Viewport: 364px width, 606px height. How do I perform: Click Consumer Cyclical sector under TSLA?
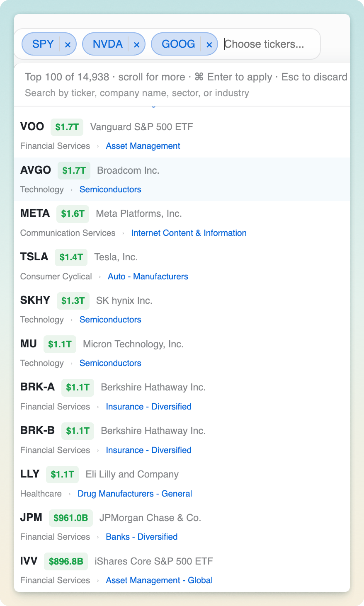[56, 276]
